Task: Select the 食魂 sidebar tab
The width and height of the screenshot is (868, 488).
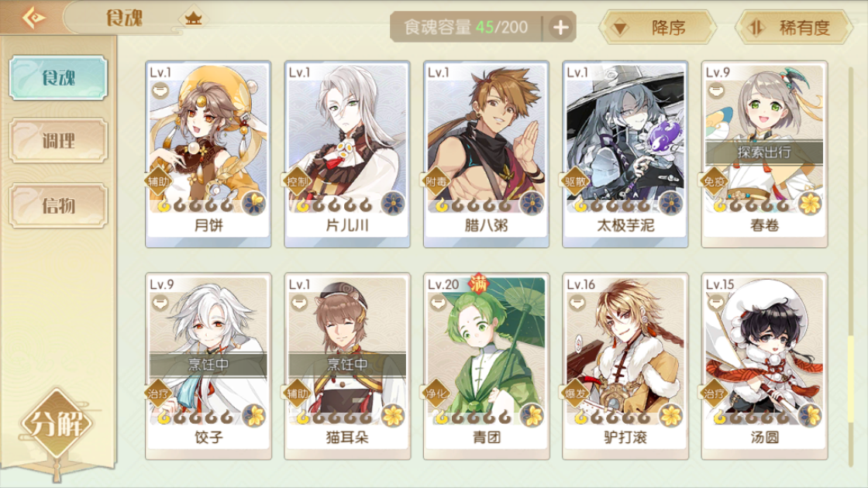Action: pyautogui.click(x=58, y=77)
